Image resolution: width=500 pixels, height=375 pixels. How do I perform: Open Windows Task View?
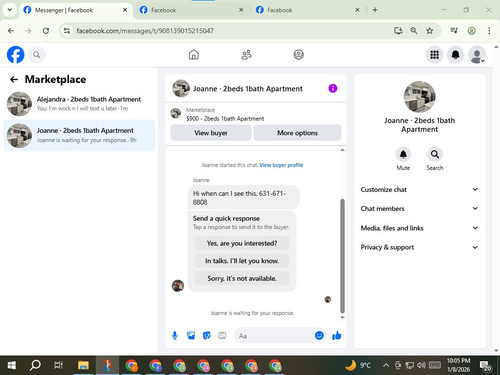(58, 365)
